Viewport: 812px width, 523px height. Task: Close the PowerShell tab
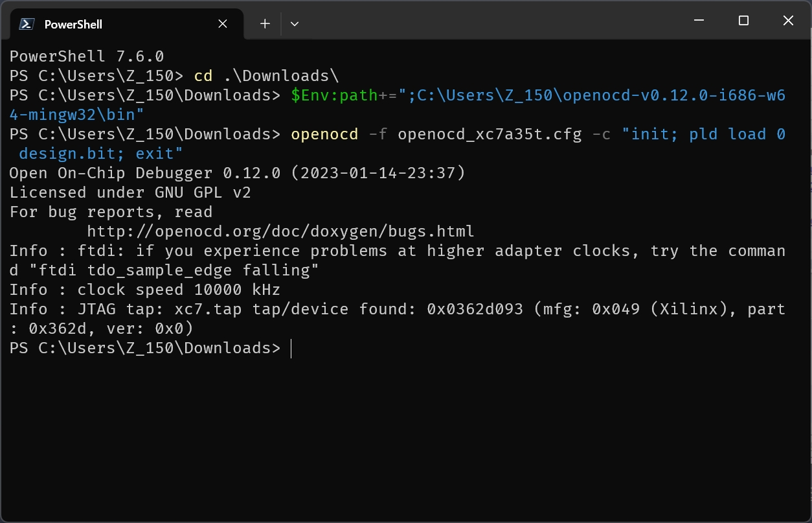point(222,24)
